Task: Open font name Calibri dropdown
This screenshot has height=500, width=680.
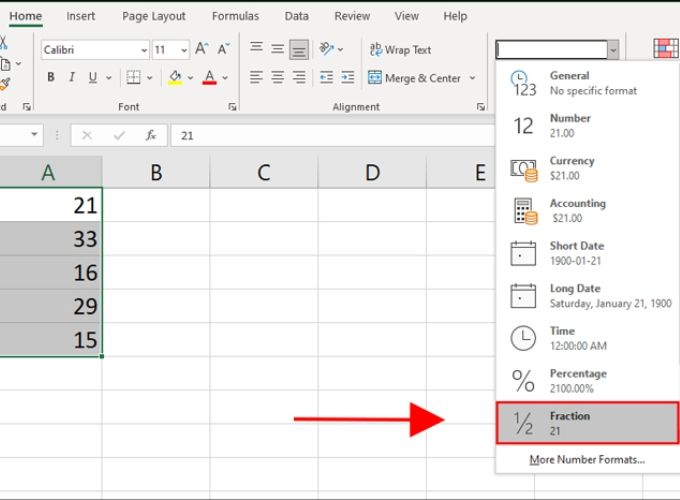Action: (144, 50)
